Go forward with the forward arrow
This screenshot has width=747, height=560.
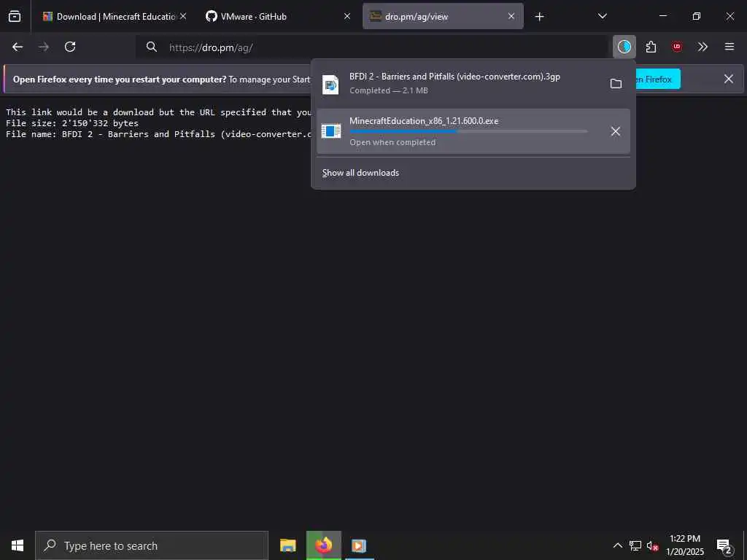click(44, 47)
